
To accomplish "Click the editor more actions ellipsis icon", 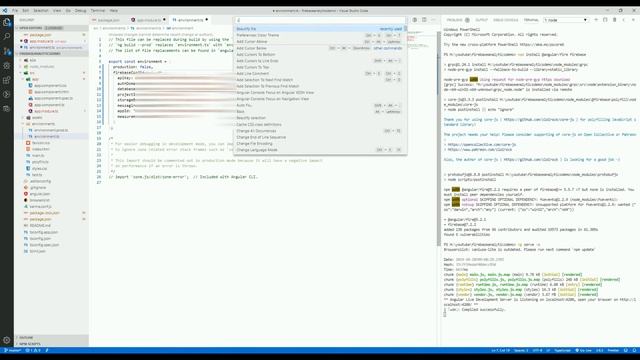I will (x=433, y=20).
